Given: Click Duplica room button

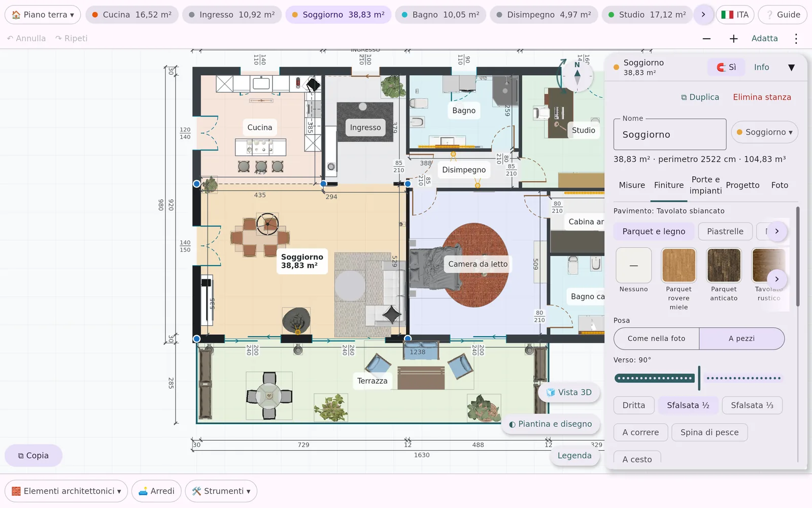Looking at the screenshot, I should click(x=700, y=97).
